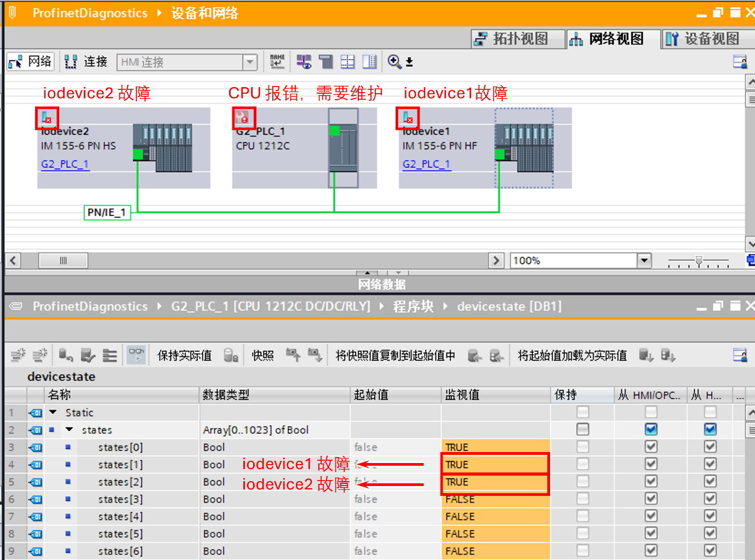Open the G2_PLC_1 link under iodevice1
Viewport: 755px width, 560px height.
click(x=427, y=164)
